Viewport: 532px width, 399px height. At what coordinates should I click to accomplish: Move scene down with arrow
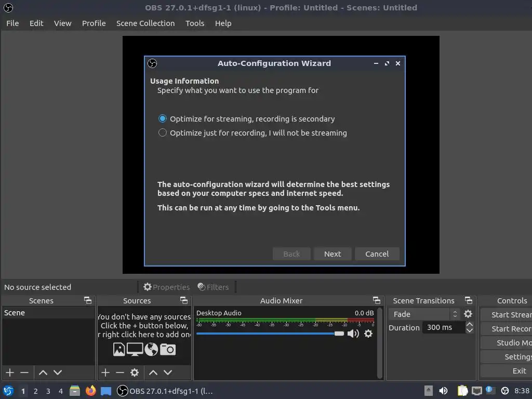tap(58, 373)
